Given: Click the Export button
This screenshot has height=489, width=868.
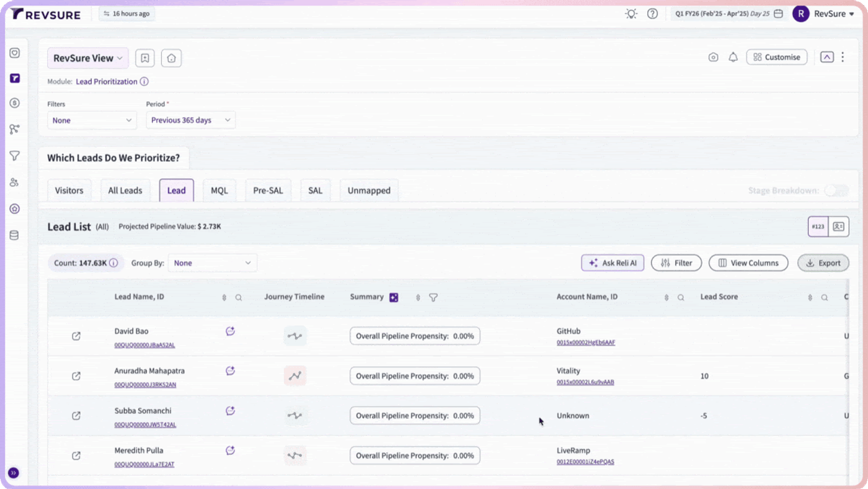Looking at the screenshot, I should coord(823,263).
